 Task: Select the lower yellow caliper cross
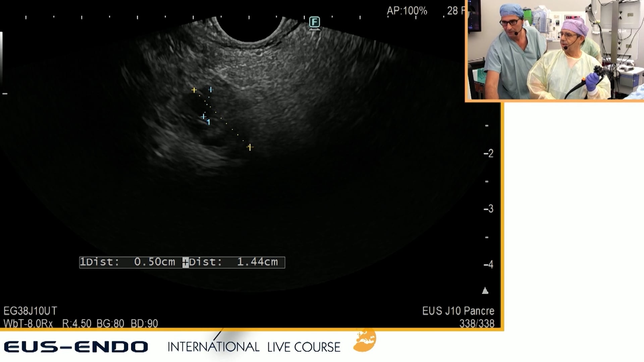point(250,147)
